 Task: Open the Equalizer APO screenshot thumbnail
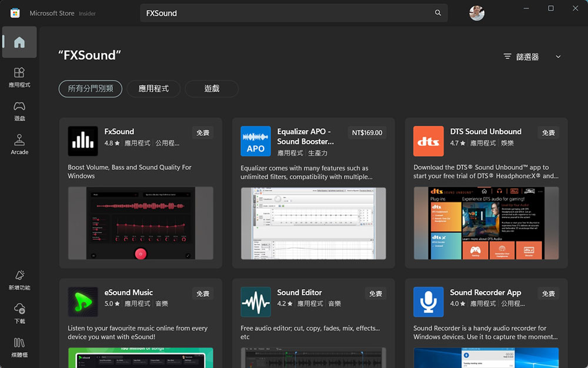tap(313, 223)
